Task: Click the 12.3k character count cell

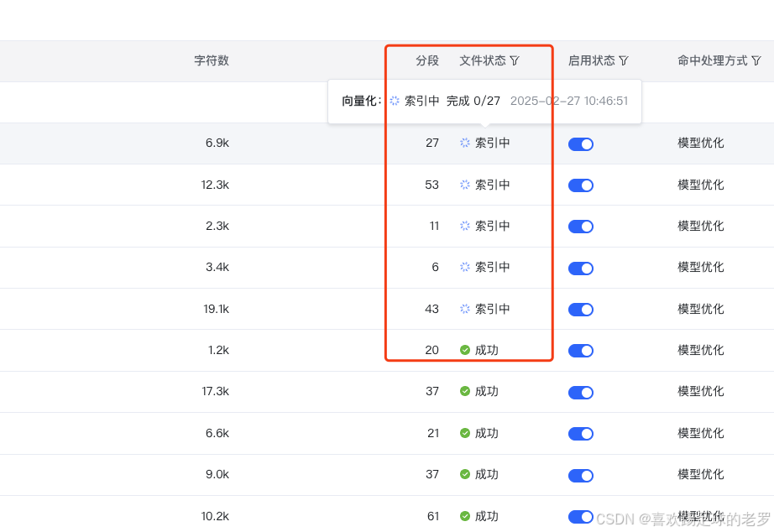Action: coord(215,185)
